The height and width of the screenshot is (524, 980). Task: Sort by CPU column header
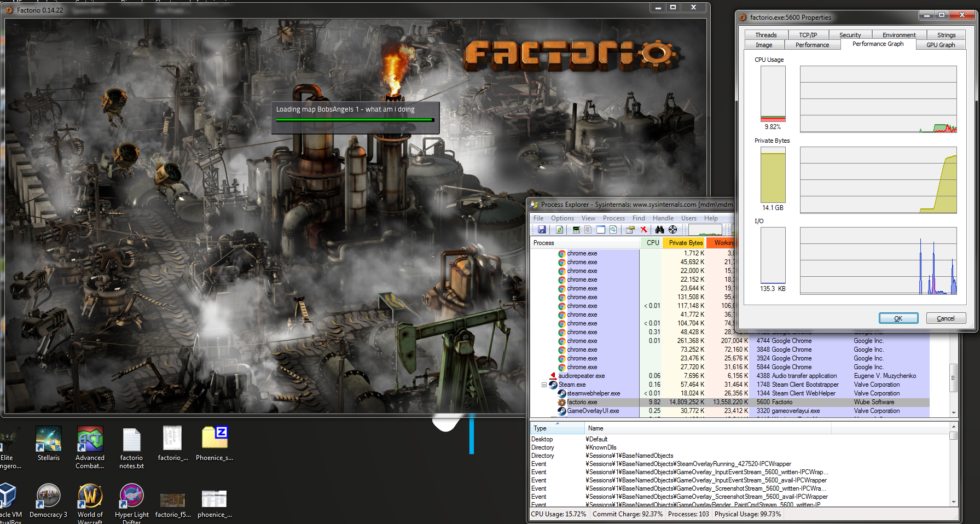(651, 243)
